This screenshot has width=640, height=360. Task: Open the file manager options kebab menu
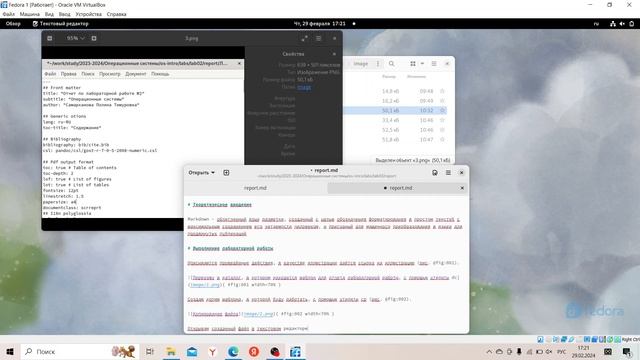click(x=378, y=64)
